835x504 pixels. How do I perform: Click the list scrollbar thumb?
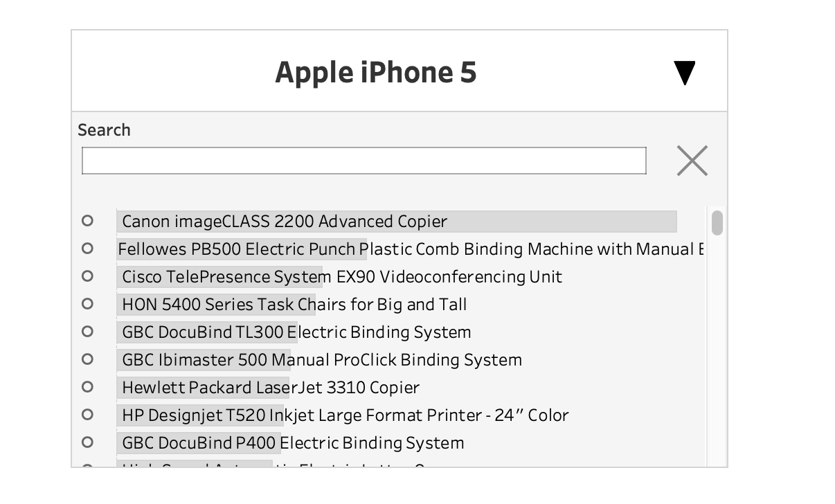pyautogui.click(x=717, y=223)
